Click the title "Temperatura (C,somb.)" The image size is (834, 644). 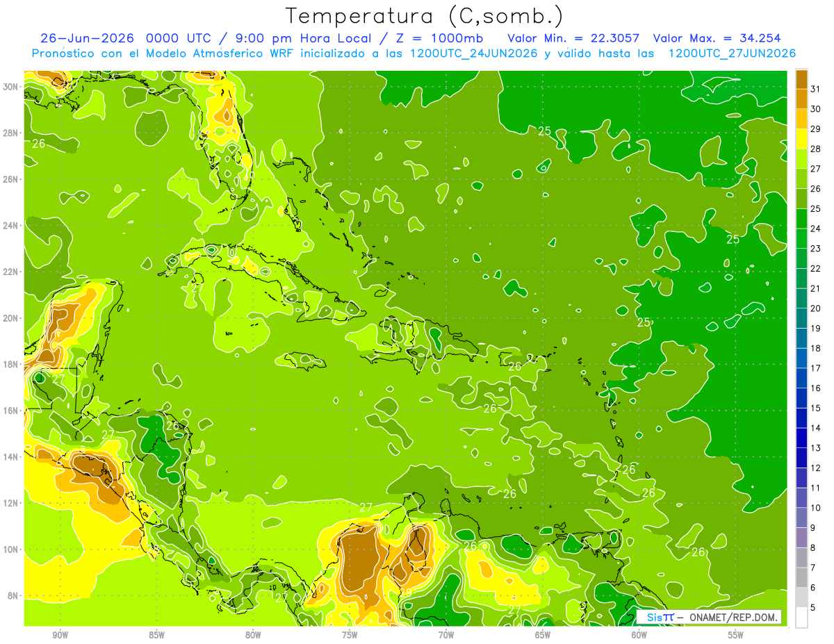pyautogui.click(x=425, y=16)
